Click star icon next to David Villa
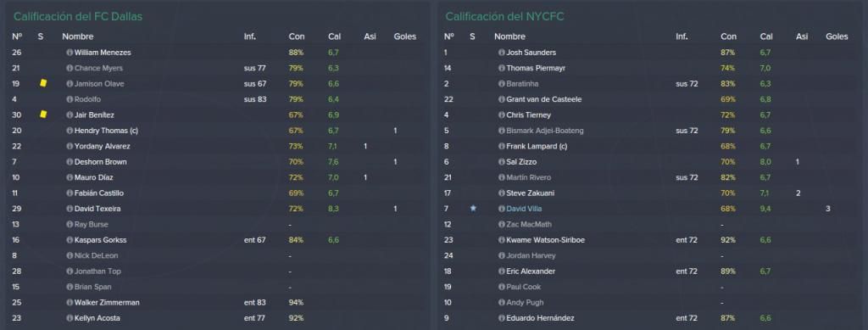The height and width of the screenshot is (330, 868). pyautogui.click(x=473, y=209)
